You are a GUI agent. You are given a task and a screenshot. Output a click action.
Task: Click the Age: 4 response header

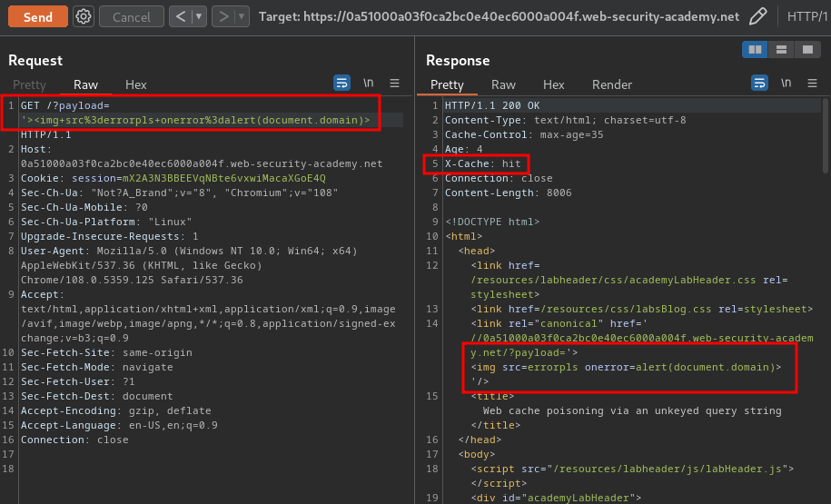464,150
